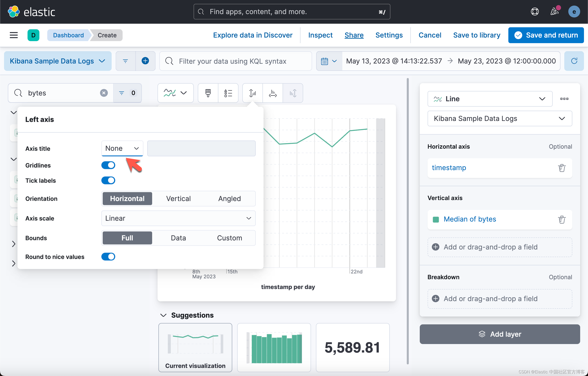Open the saved query filter menu
The height and width of the screenshot is (376, 588).
(x=125, y=61)
